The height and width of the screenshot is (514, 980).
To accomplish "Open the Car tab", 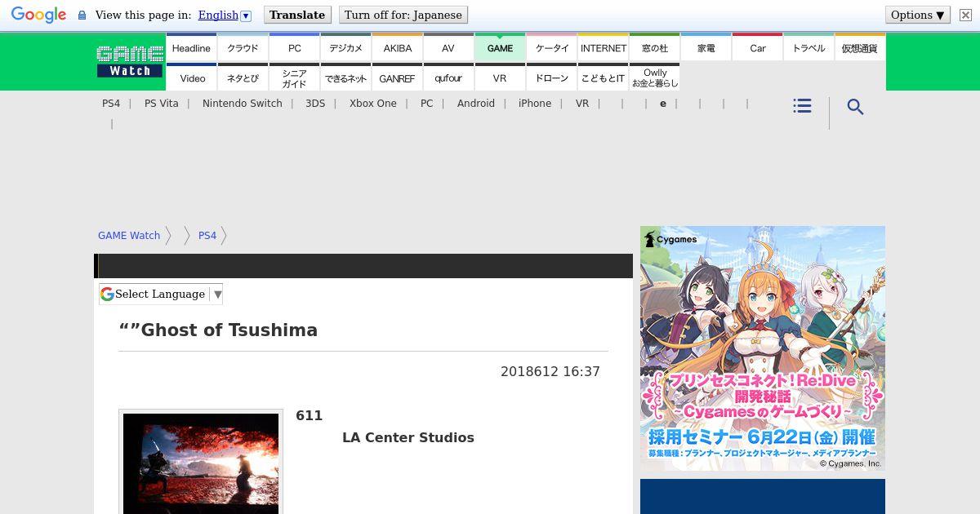I will [x=757, y=47].
